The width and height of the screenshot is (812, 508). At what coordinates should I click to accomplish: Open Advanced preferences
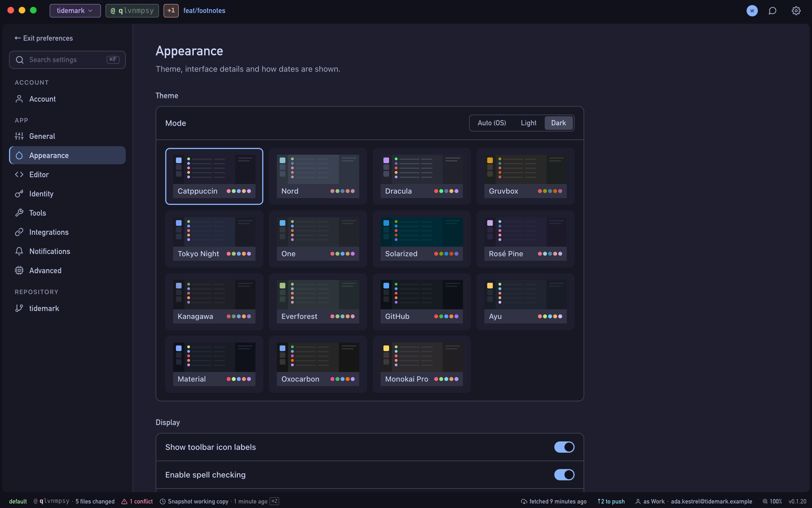coord(67,270)
